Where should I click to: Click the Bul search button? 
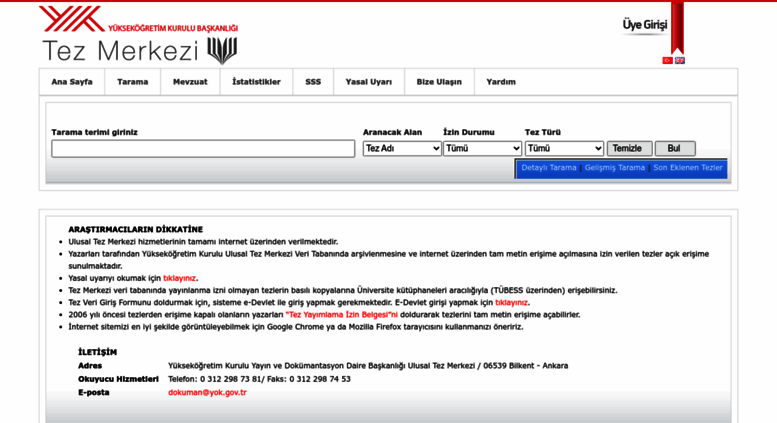point(675,148)
